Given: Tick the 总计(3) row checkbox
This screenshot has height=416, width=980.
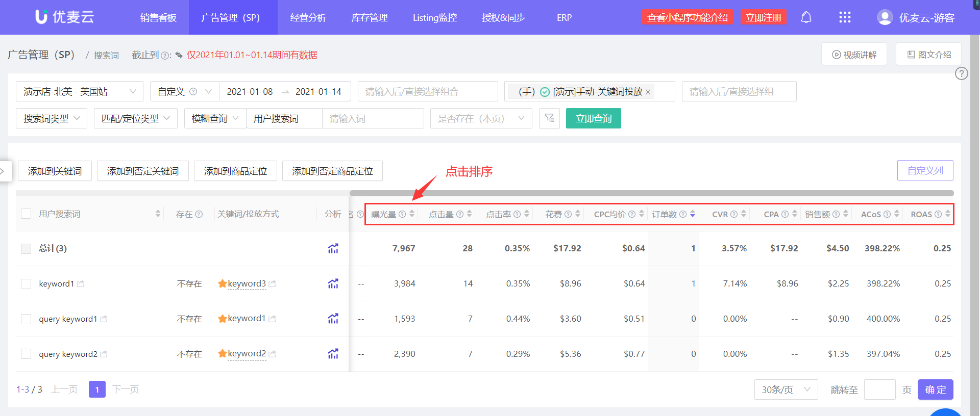Looking at the screenshot, I should tap(26, 248).
